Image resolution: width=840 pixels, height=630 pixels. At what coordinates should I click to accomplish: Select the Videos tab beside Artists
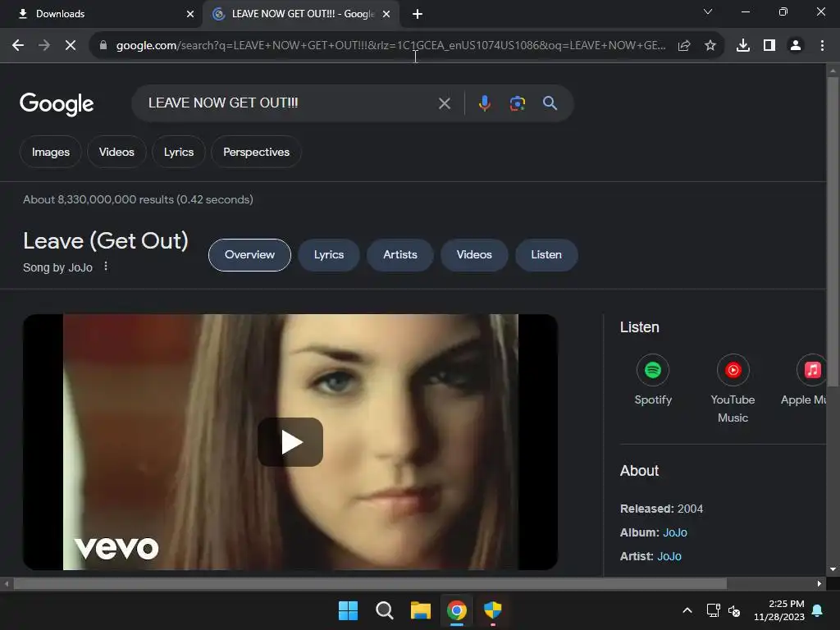474,255
